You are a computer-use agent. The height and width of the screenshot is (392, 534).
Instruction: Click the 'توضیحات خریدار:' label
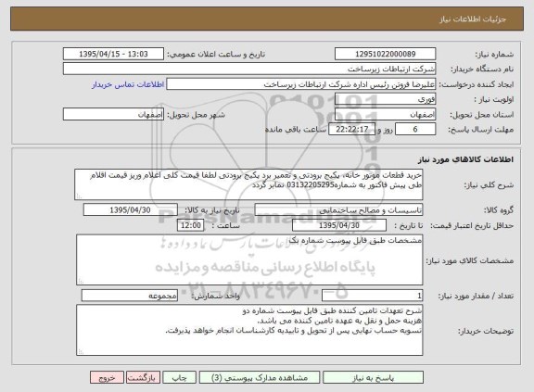point(486,331)
